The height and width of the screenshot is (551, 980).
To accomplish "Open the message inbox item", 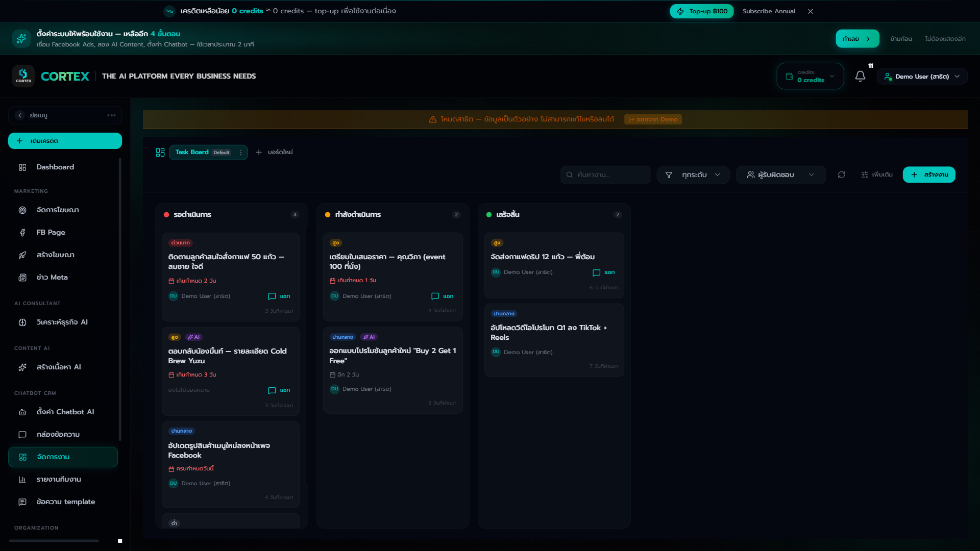I will tap(63, 435).
